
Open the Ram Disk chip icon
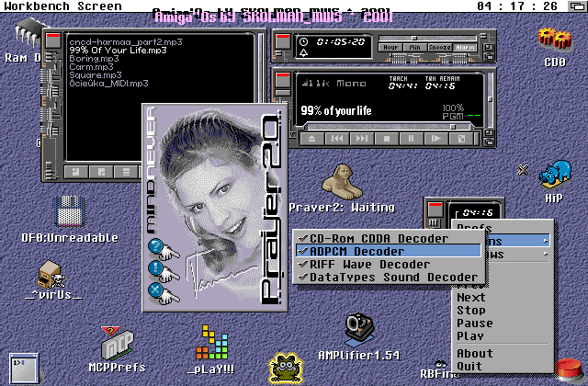(x=27, y=34)
